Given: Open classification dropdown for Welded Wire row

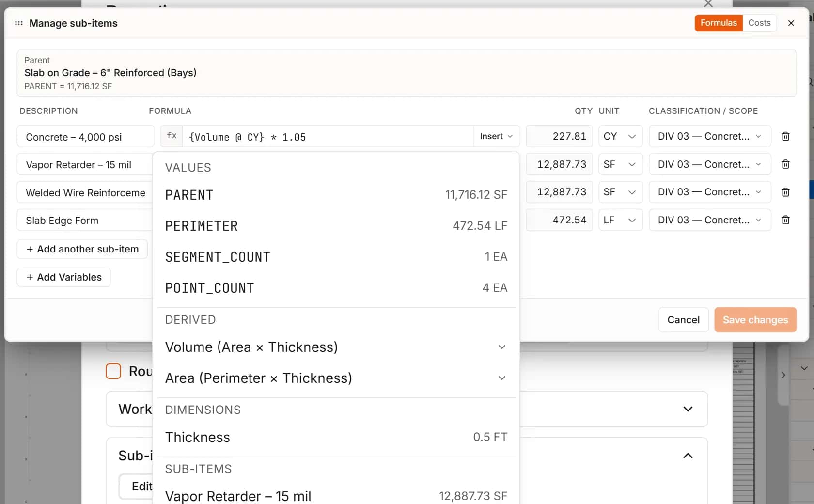Looking at the screenshot, I should [x=710, y=192].
